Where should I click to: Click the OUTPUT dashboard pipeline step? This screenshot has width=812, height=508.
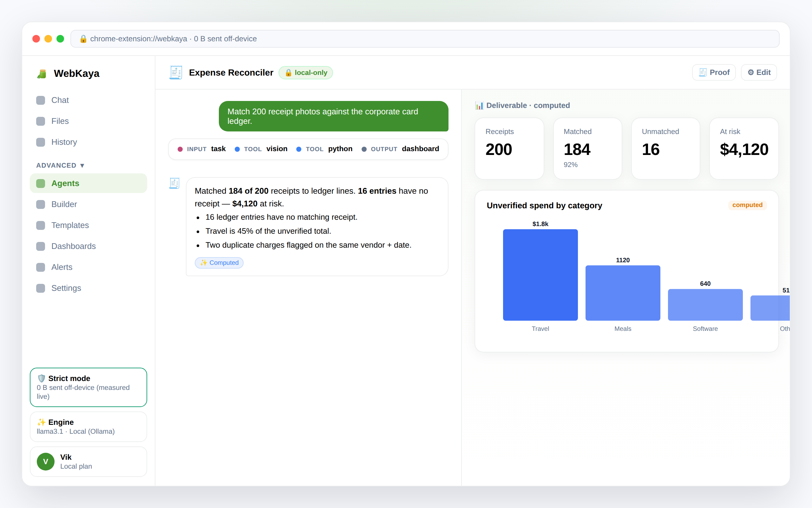point(400,149)
